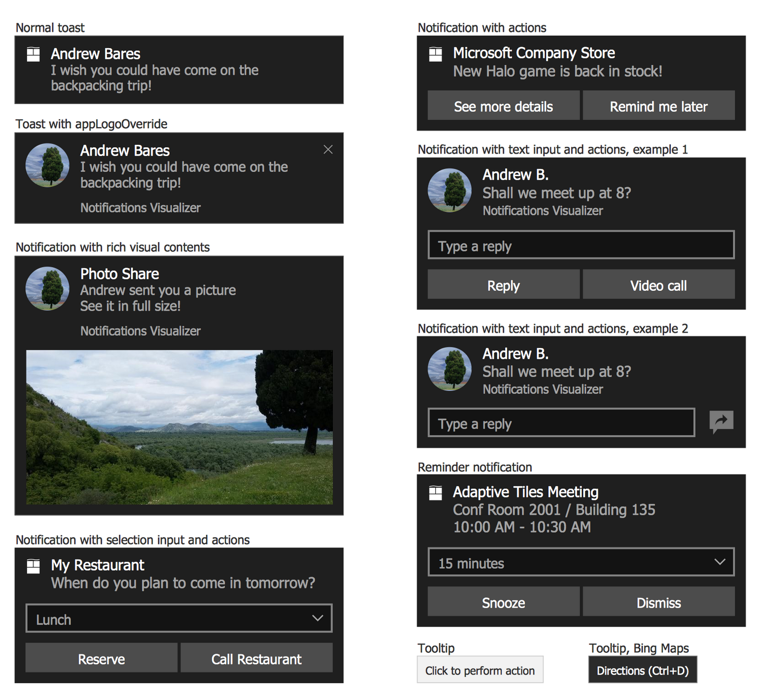760x700 pixels.
Task: Click 'When do you plan to come in tomorrow?' text
Action: [183, 583]
